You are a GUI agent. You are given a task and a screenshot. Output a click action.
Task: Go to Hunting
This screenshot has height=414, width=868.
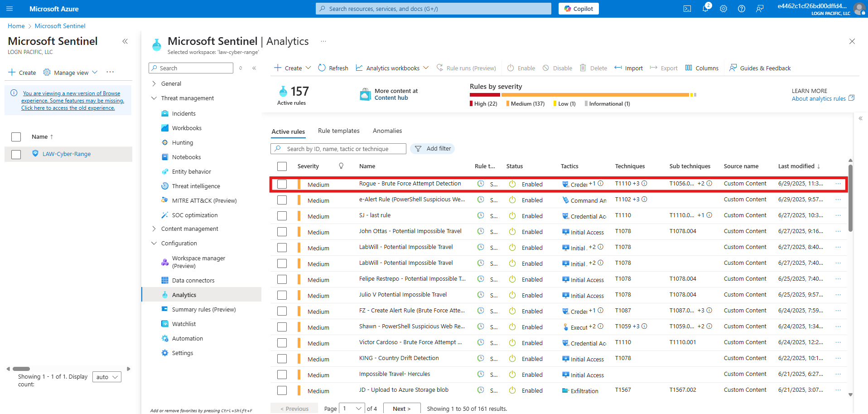(x=183, y=142)
